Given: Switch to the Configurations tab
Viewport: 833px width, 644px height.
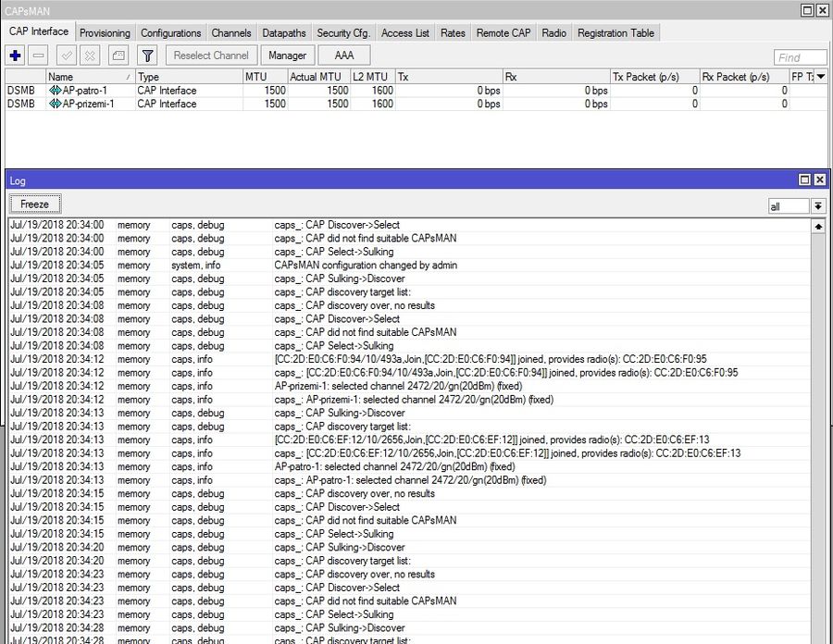Looking at the screenshot, I should coord(170,33).
